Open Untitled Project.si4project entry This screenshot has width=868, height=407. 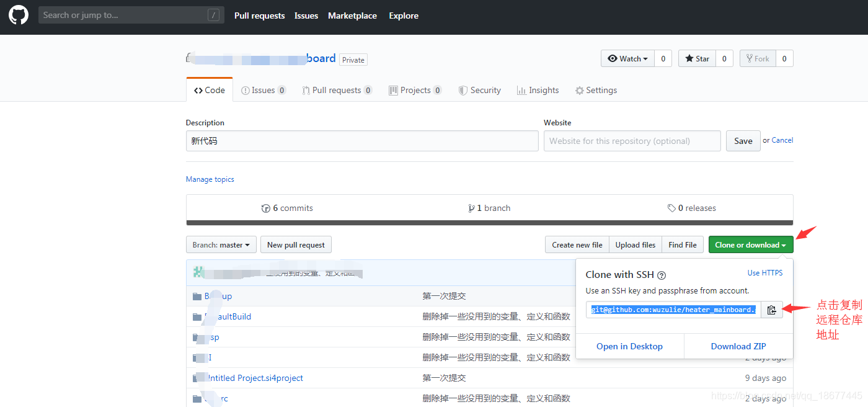pos(254,378)
